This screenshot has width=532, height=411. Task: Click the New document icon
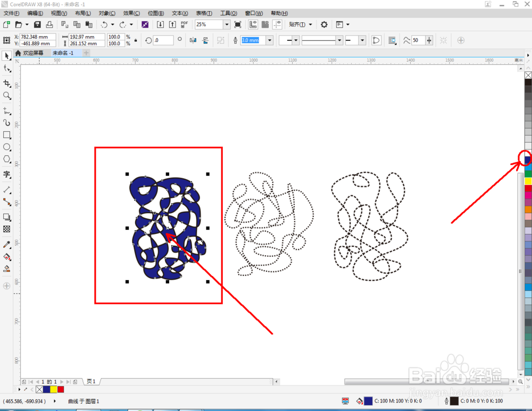(x=6, y=24)
